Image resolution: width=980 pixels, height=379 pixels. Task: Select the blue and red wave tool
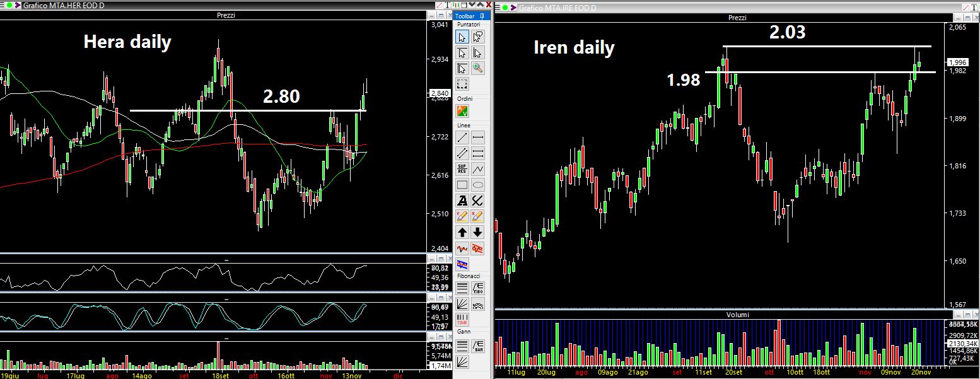(462, 264)
